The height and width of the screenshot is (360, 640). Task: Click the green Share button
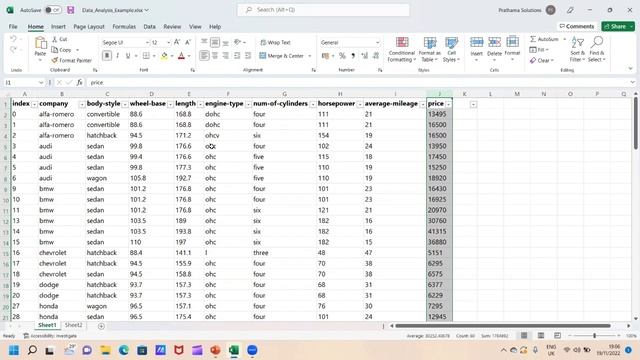[618, 26]
